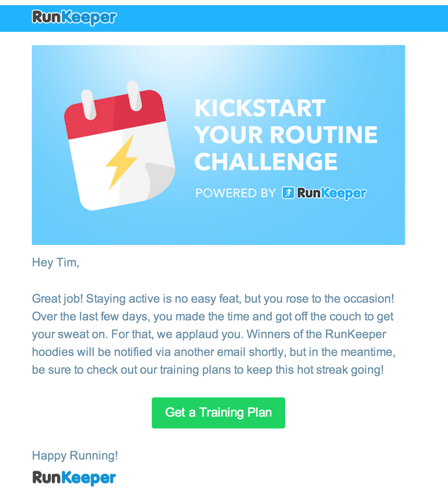Screen dimensions: 448x501
Task: Click the left calendar binder ring
Action: coord(89,105)
